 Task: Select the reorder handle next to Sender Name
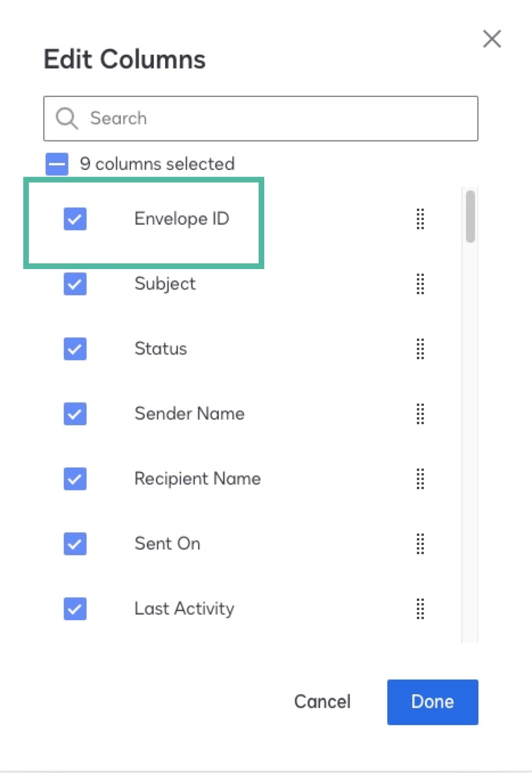click(420, 414)
